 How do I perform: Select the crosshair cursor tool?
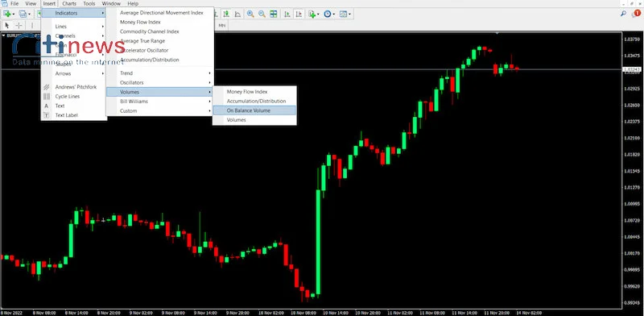pos(19,26)
